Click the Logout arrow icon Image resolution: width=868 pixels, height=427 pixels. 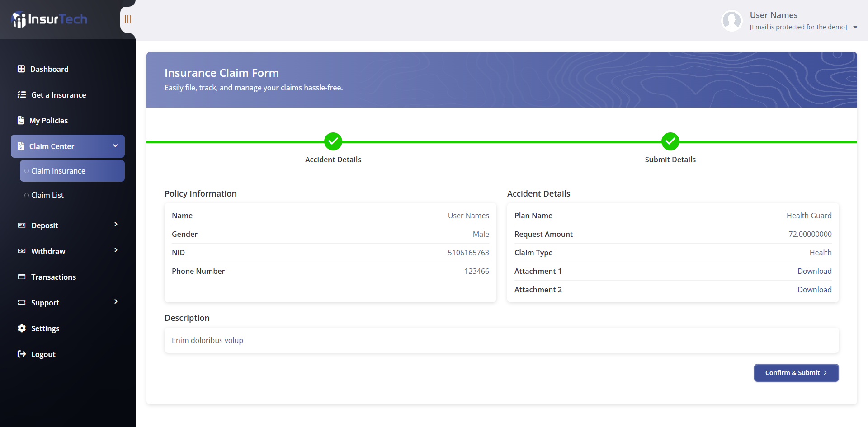coord(22,354)
